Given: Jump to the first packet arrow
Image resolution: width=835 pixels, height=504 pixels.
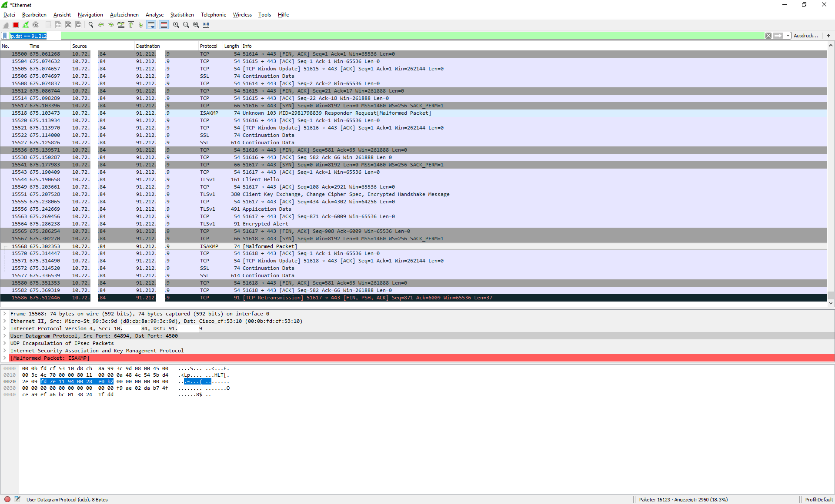Looking at the screenshot, I should coord(131,25).
